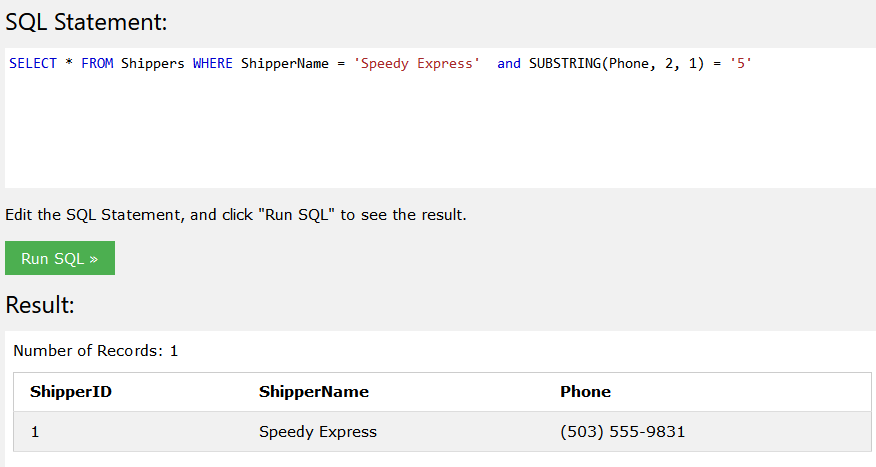Click the Result heading
876x467 pixels.
point(40,305)
